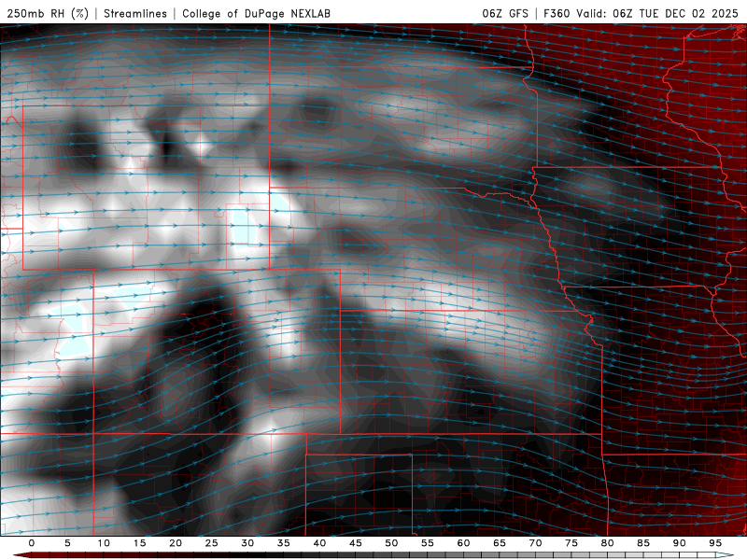Click 'College of DuPage NEXLAB' header text
The height and width of the screenshot is (560, 747).
tap(256, 13)
